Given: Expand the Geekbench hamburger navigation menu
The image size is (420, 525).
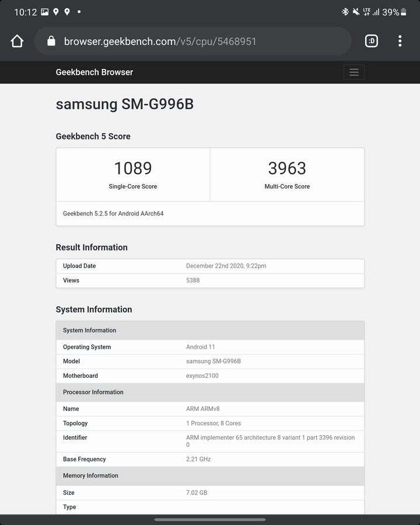Looking at the screenshot, I should 353,72.
